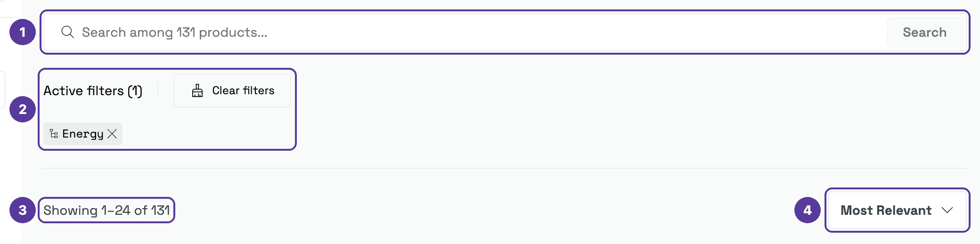Click the chevron beside Most Relevant
Screen dimensions: 980x244
pos(947,210)
